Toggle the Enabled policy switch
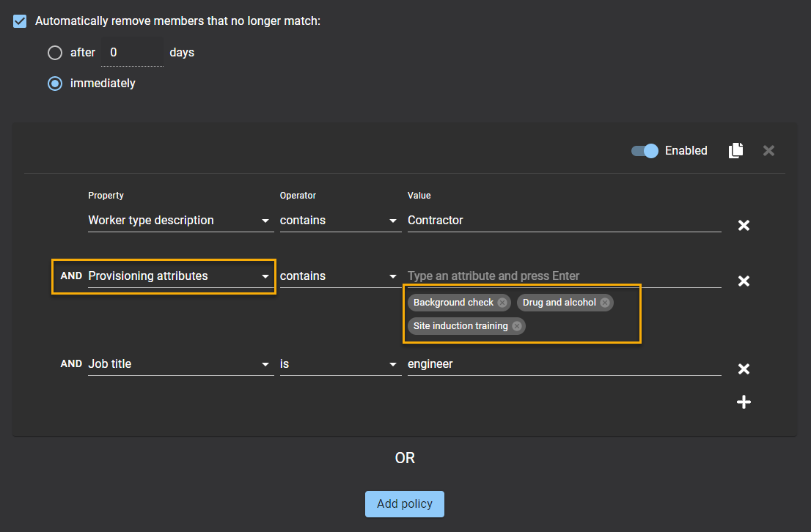This screenshot has width=811, height=532. (x=645, y=151)
